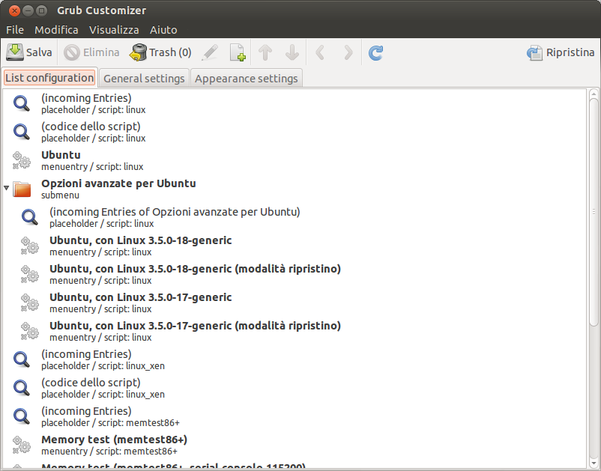The image size is (601, 471).
Task: Open the Trash (0) list
Action: (x=161, y=52)
